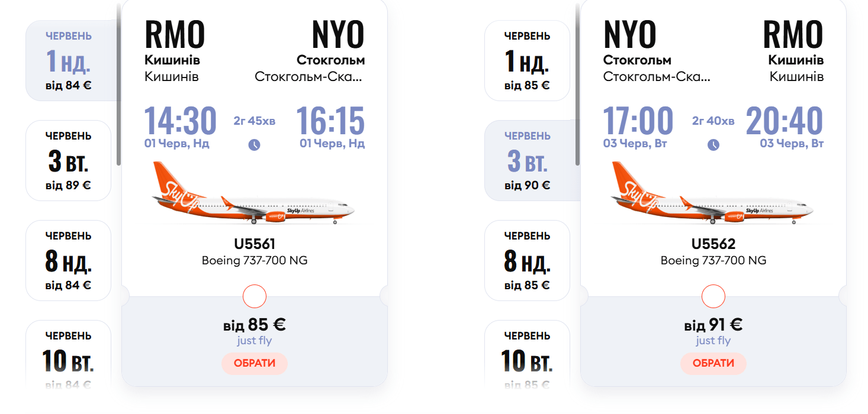Click the SkyUp plane image for flight U5561

coord(254,193)
